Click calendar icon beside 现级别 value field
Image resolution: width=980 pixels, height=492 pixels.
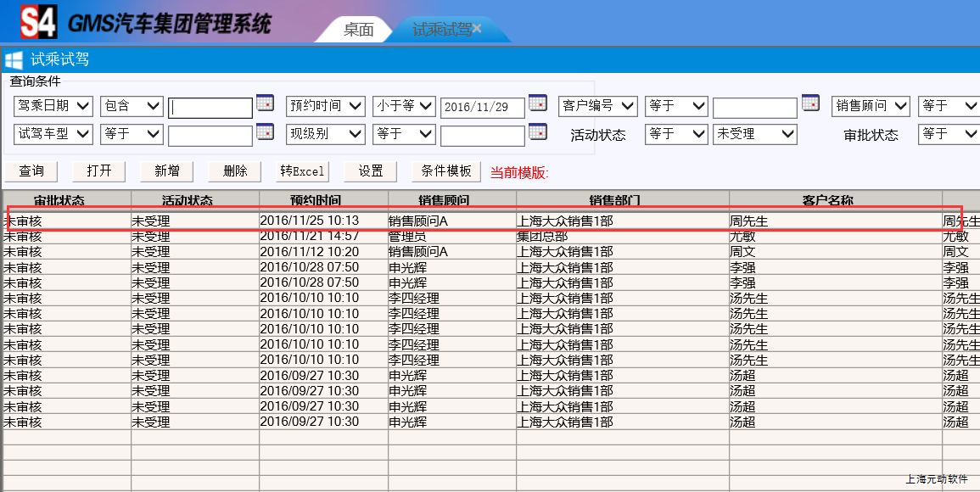pos(537,131)
